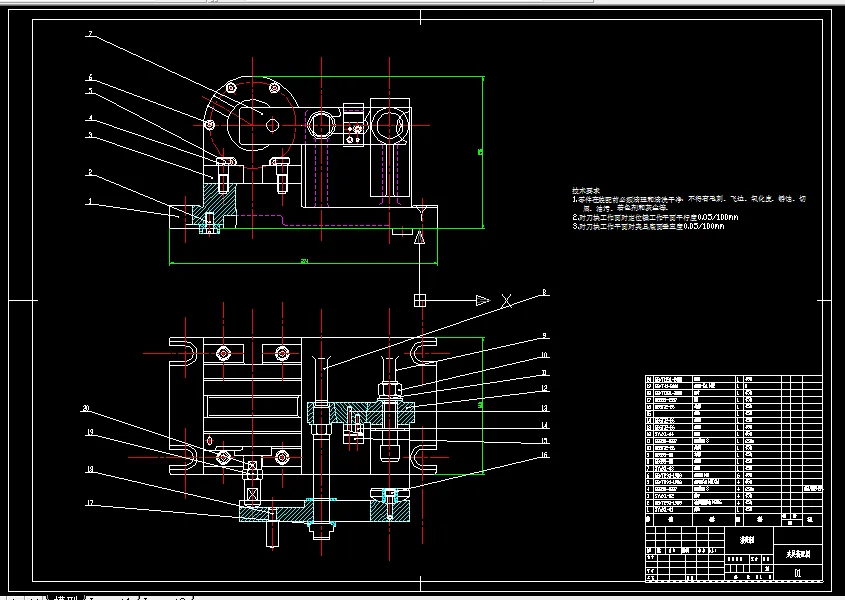
Task: Select the green vertical dimension value beside bottom view
Action: (x=480, y=405)
